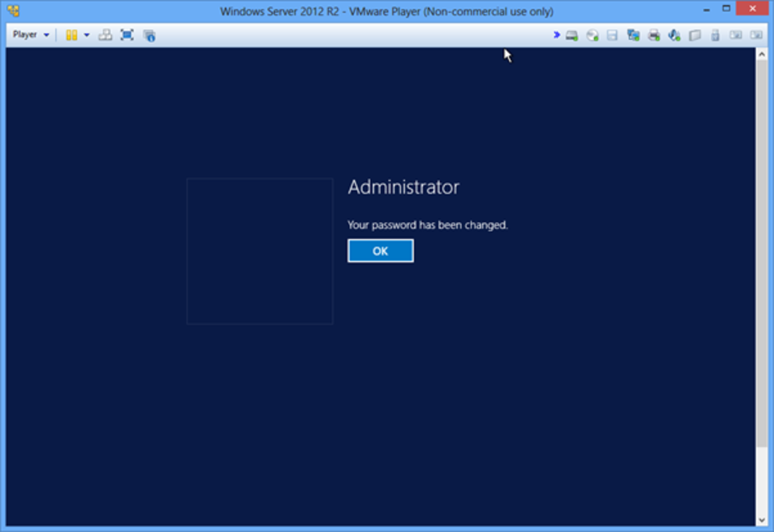Image resolution: width=774 pixels, height=532 pixels.
Task: Click OK to acknowledge password change
Action: point(380,251)
